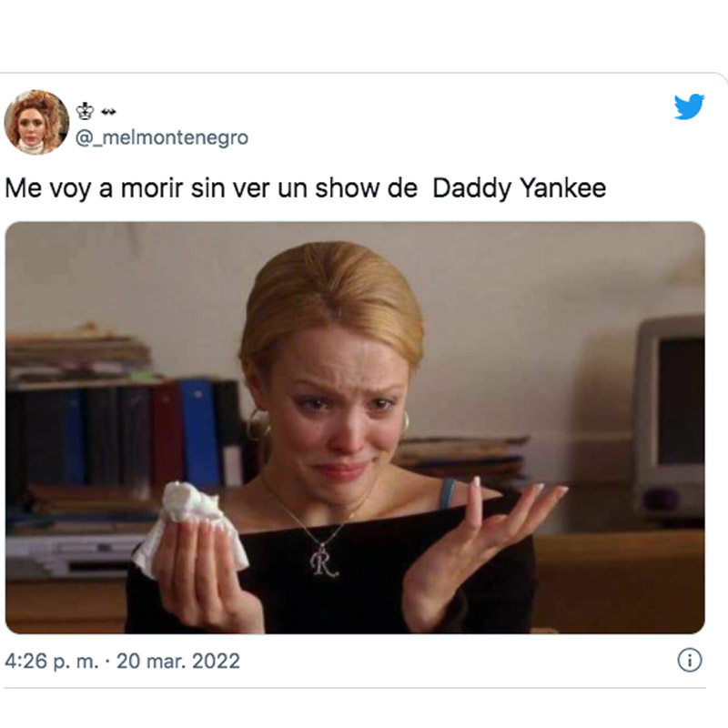Open the profile avatar of _melmontenegro
Screen dimensions: 728x728
36,122
